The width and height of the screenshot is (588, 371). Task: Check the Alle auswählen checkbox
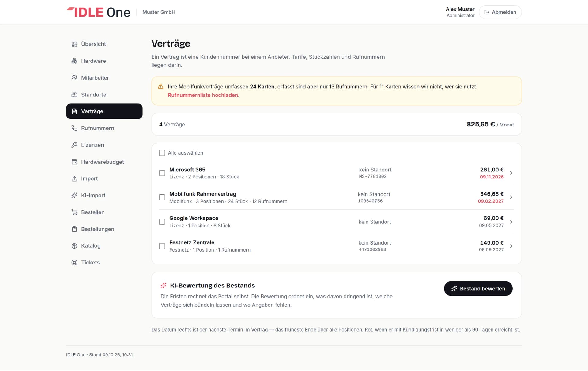[162, 153]
